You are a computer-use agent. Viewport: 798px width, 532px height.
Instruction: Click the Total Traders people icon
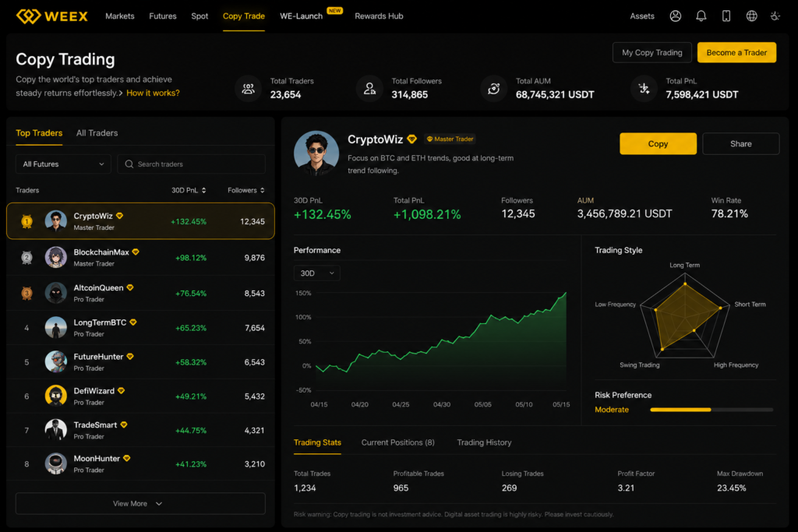[248, 89]
